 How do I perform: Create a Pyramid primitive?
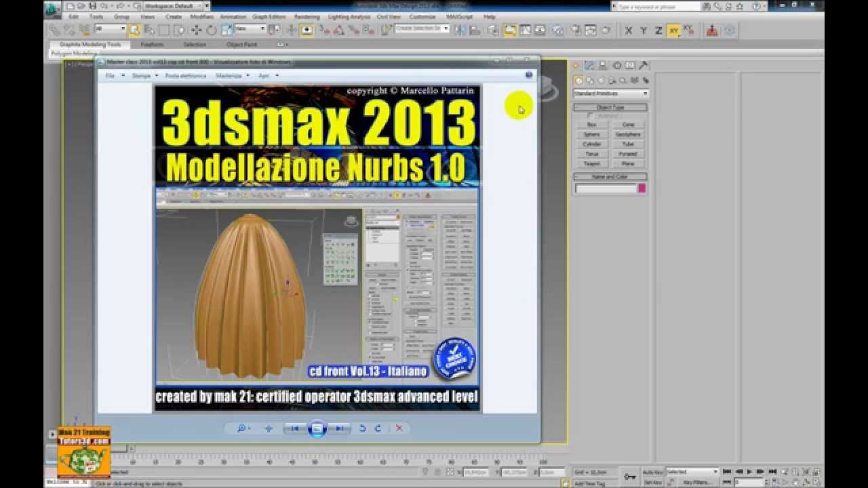point(629,154)
